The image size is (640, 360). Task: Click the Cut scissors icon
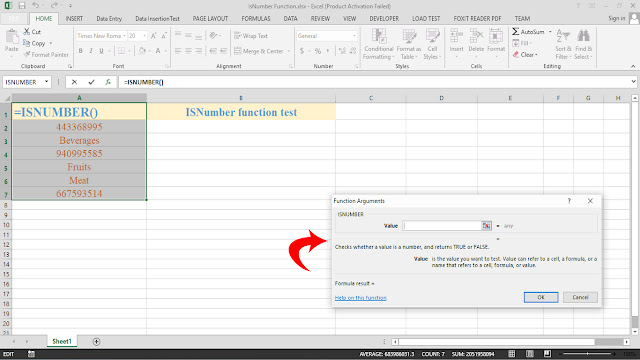tap(27, 31)
